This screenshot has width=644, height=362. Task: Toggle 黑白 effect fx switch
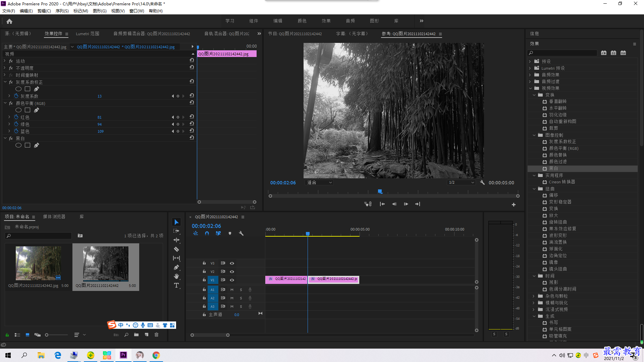11,138
